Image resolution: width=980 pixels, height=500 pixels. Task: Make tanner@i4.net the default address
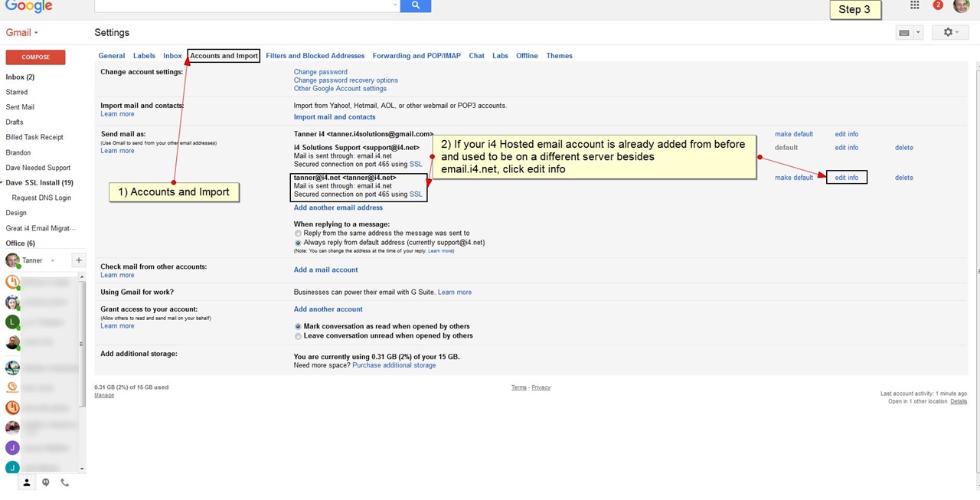(794, 178)
